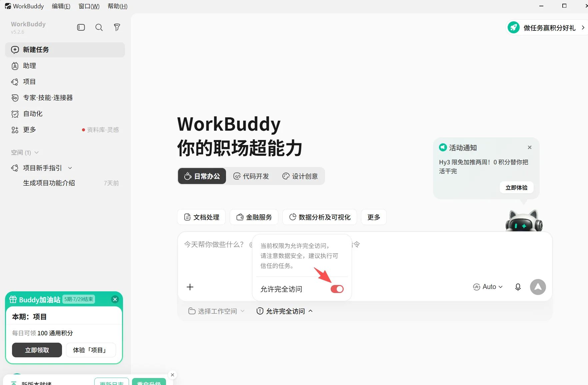Open the 做任务赢积分好礼 banner
This screenshot has width=588, height=385.
[x=547, y=28]
